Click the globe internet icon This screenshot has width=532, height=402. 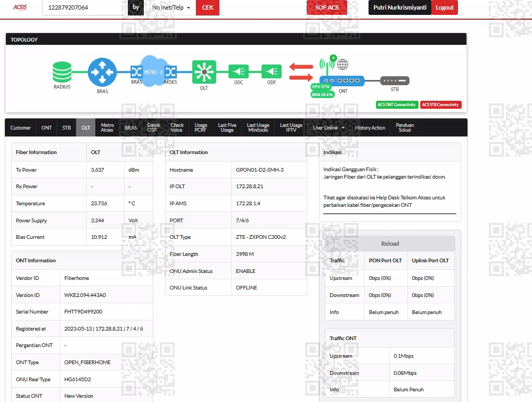(342, 64)
